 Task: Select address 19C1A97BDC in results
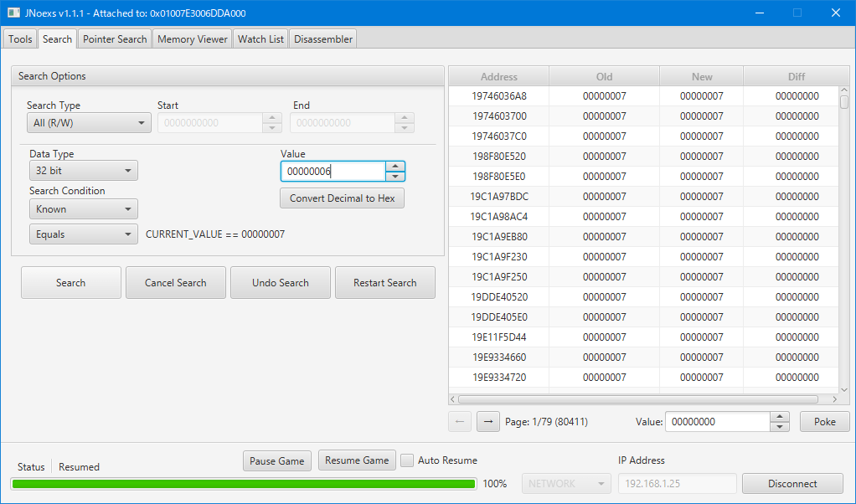coord(499,197)
